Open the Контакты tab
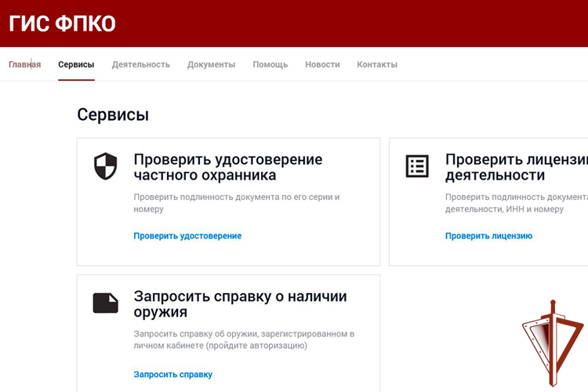 coord(377,64)
